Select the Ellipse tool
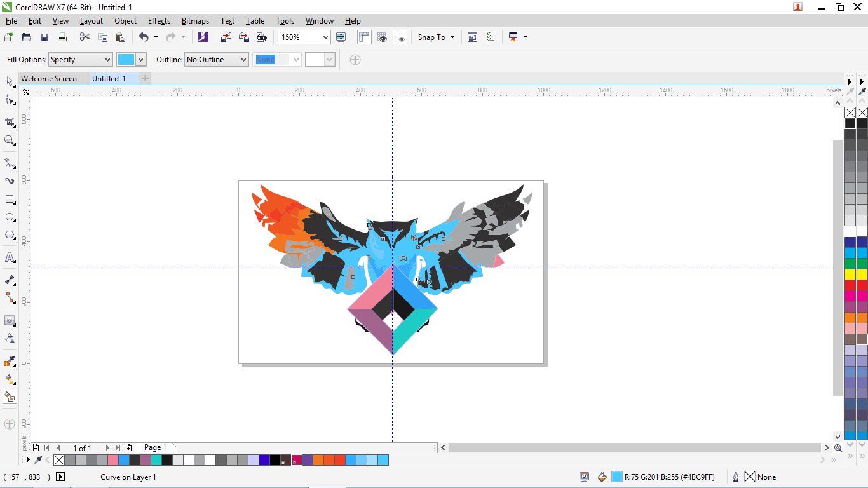868x488 pixels. 10,217
